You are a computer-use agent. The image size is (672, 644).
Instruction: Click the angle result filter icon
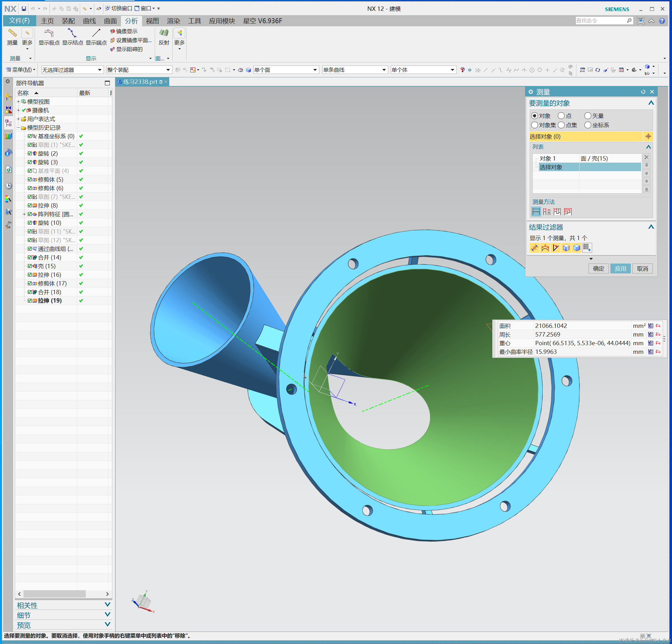coord(556,247)
